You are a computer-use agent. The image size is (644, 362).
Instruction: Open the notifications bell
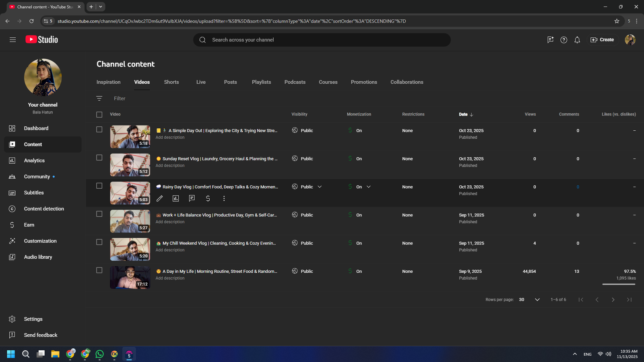point(577,40)
